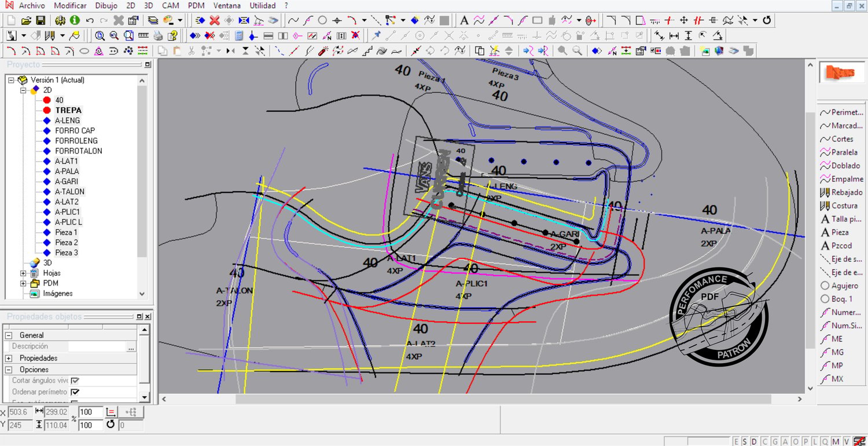
Task: Open dropdown arrow next to cat icon
Action: click(x=24, y=35)
